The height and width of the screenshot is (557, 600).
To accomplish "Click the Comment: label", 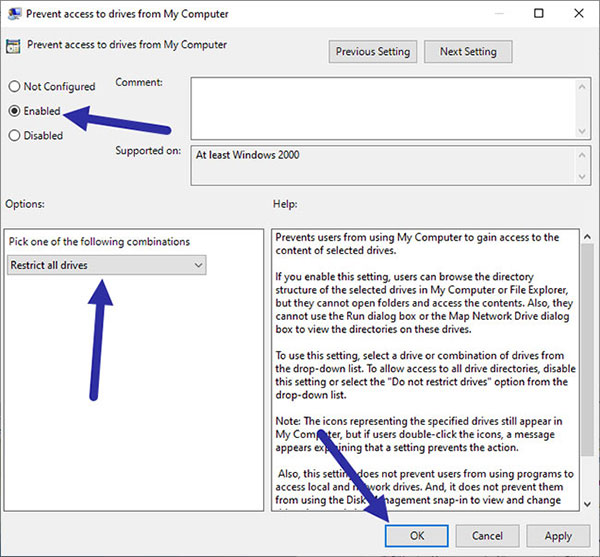I will point(139,82).
